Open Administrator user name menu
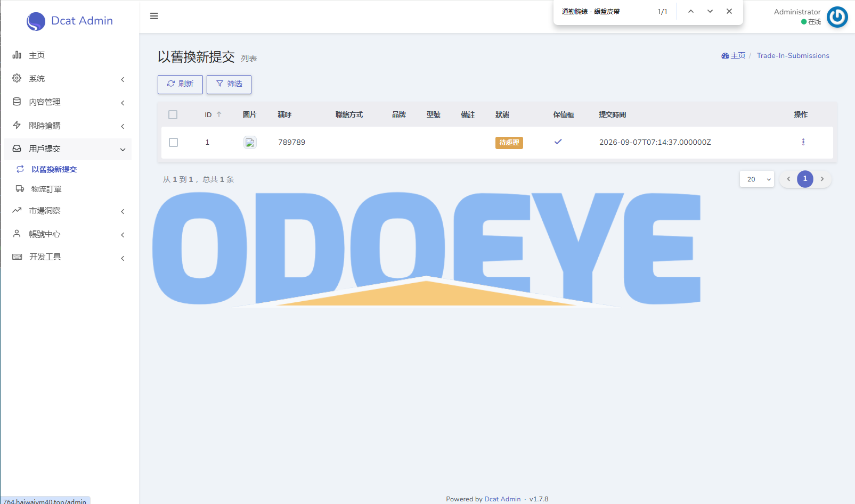The image size is (855, 504). [x=797, y=12]
